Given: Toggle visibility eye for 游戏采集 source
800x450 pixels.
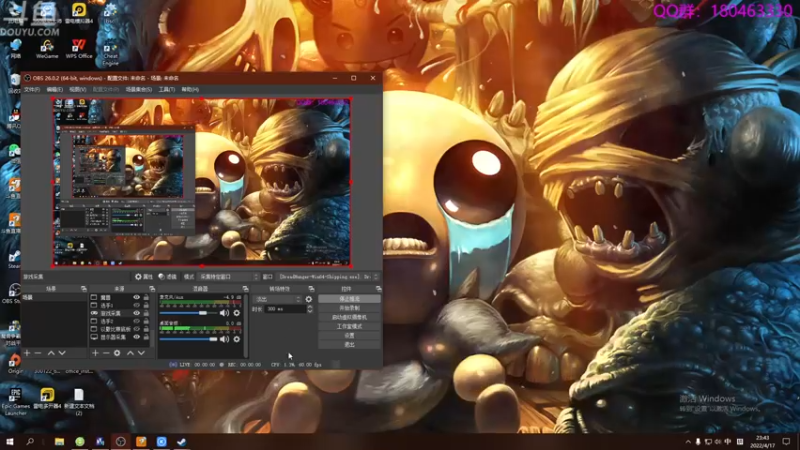Looking at the screenshot, I should click(x=136, y=313).
